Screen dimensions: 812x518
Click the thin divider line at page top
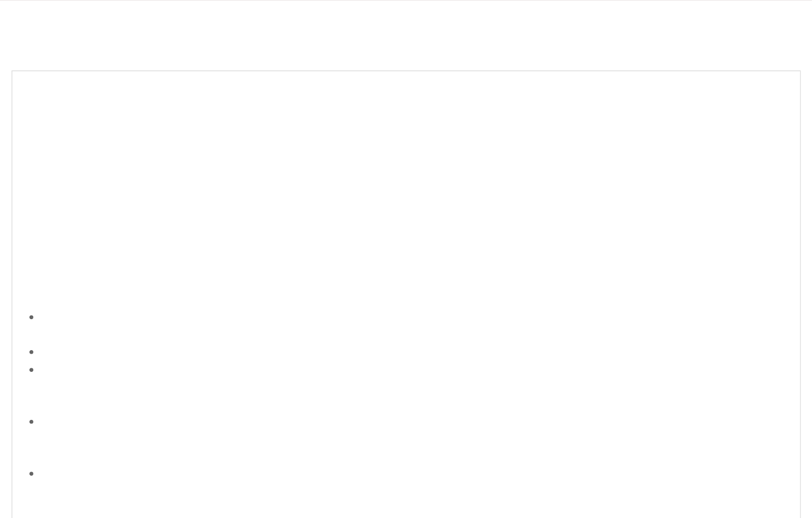click(406, 1)
